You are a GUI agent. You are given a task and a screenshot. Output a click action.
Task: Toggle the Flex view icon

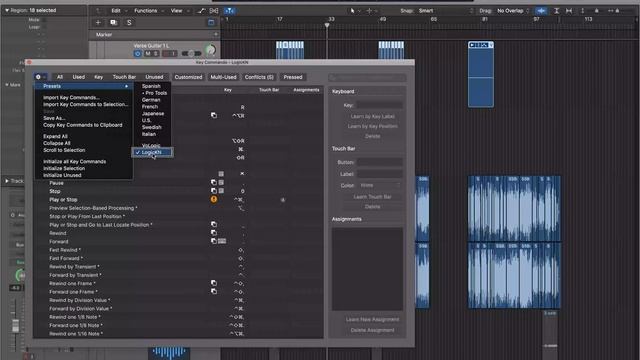(x=214, y=11)
